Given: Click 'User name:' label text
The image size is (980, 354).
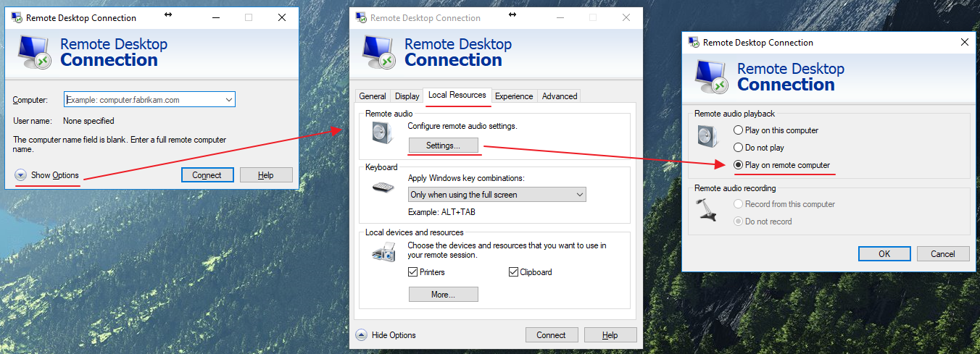Looking at the screenshot, I should [33, 121].
